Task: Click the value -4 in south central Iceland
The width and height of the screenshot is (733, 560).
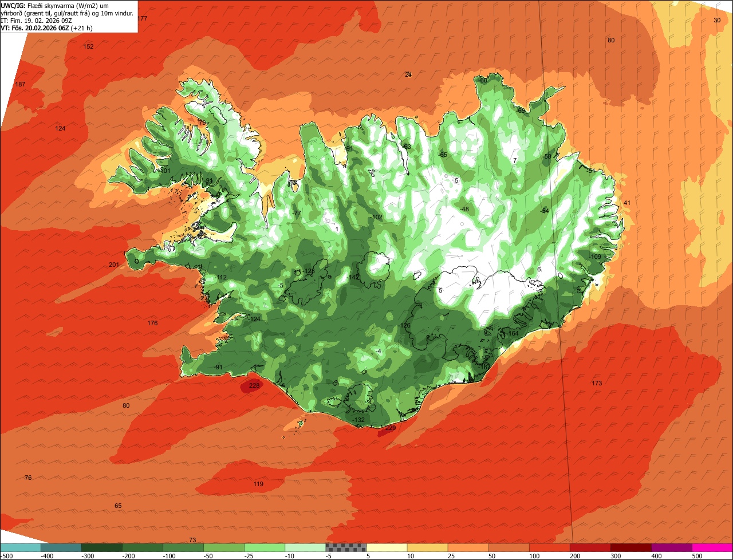Action: [378, 351]
